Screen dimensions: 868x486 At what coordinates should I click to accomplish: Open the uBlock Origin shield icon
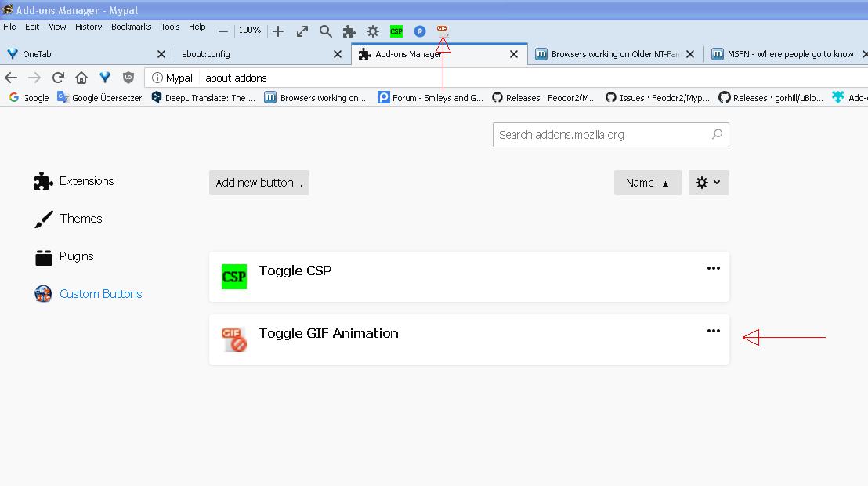[128, 78]
